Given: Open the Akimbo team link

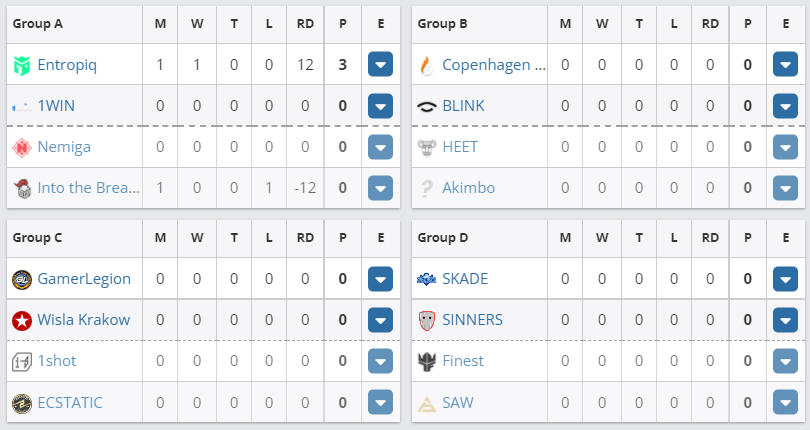Looking at the screenshot, I should [468, 188].
